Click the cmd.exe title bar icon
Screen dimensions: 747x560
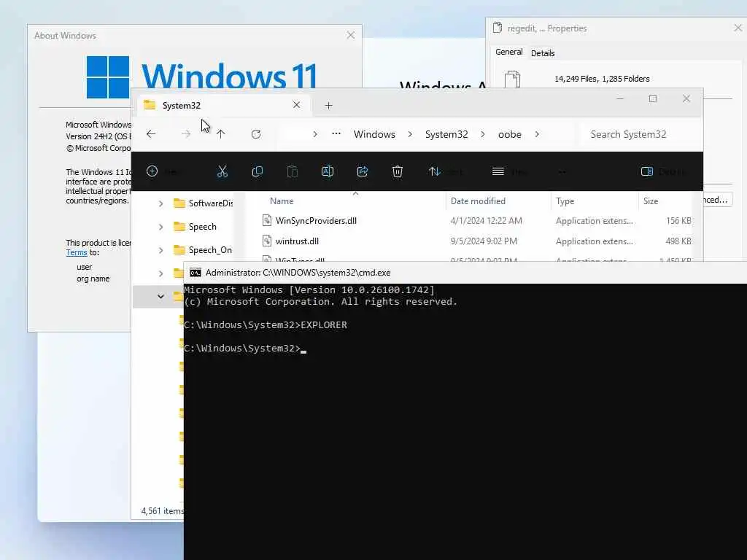tap(196, 273)
